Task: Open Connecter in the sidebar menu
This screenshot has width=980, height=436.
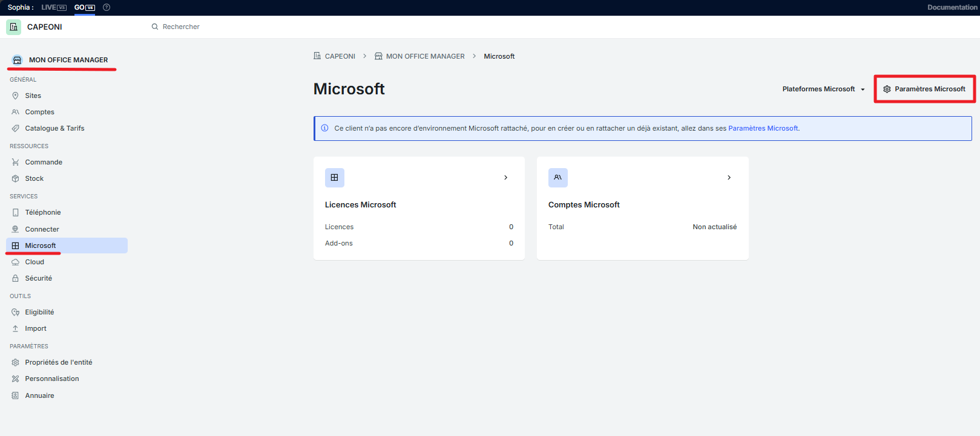Action: (42, 229)
